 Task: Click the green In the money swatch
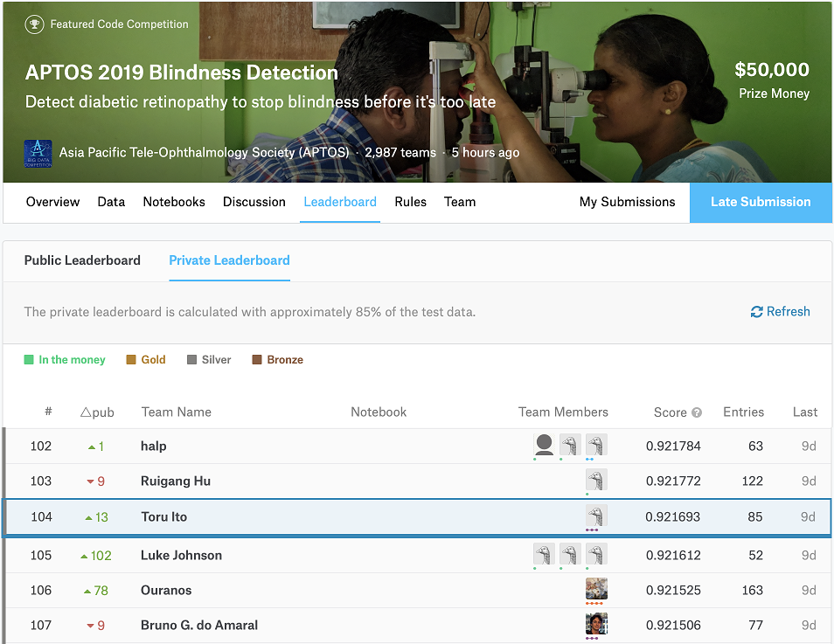pos(29,360)
